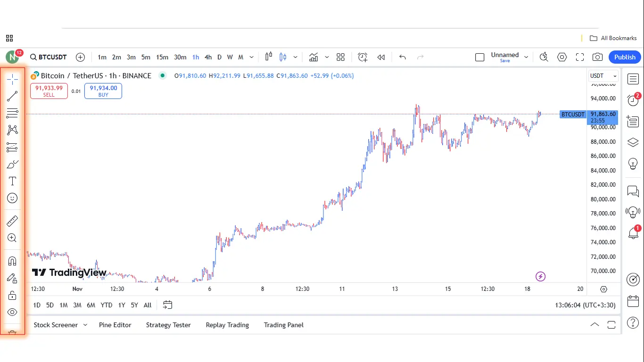Select the crosshair cursor tool
The image size is (644, 362).
click(12, 79)
